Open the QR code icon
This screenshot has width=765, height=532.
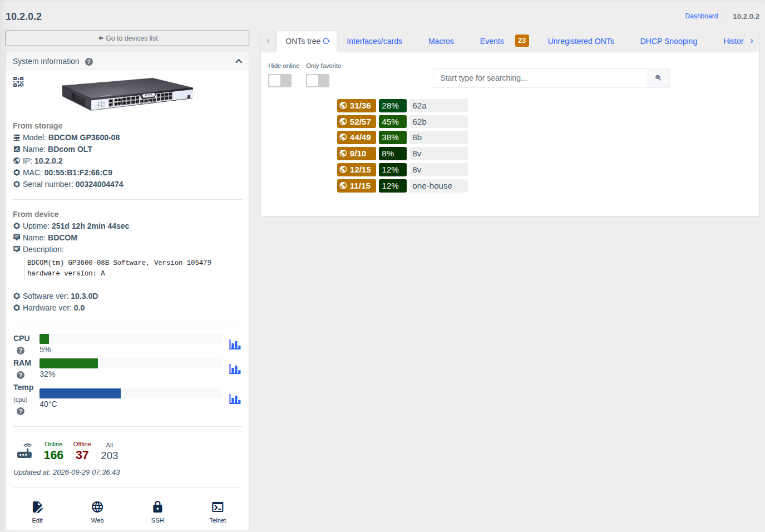click(18, 82)
